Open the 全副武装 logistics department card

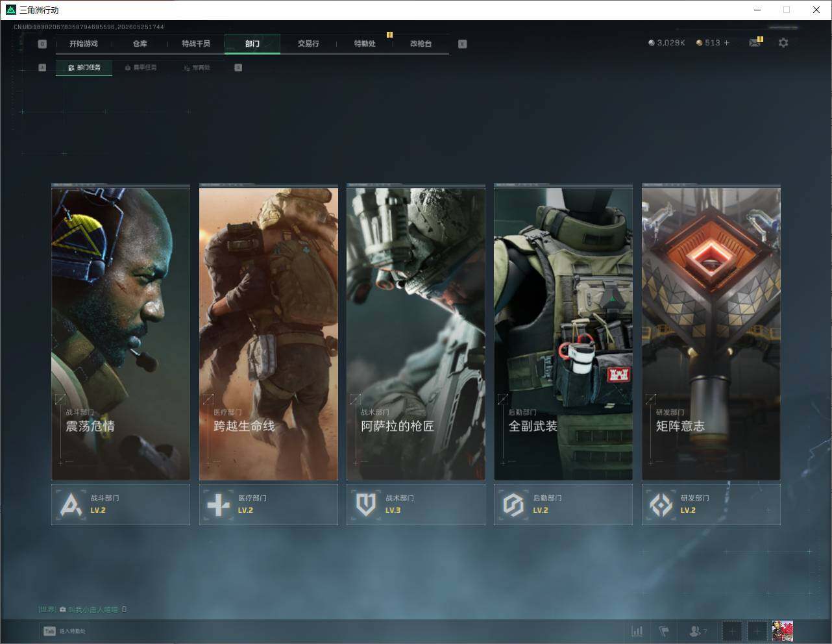click(563, 333)
